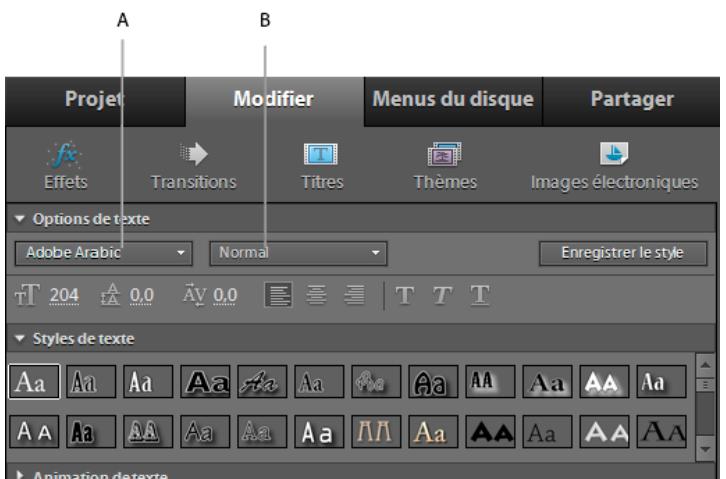Select the Titres icon
The image size is (726, 479).
(321, 154)
